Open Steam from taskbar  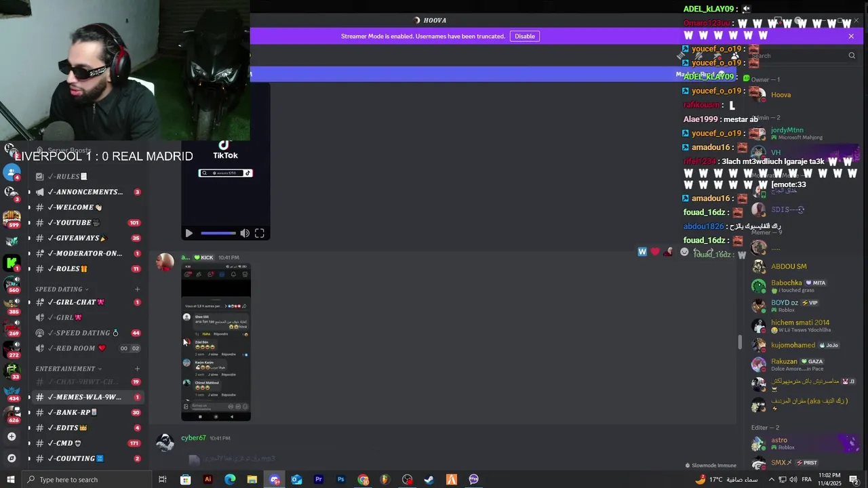[x=429, y=479]
